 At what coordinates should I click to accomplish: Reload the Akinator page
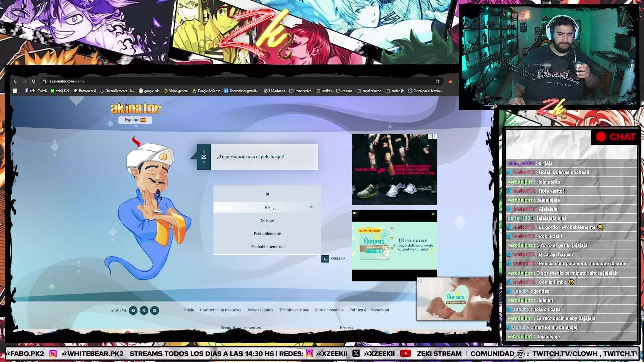tap(33, 81)
